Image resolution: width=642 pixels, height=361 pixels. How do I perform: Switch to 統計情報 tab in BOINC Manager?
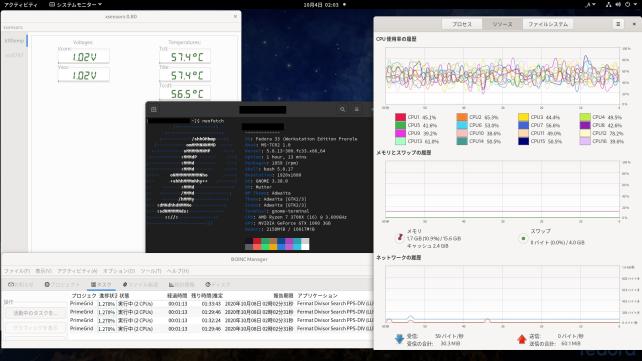coord(181,284)
